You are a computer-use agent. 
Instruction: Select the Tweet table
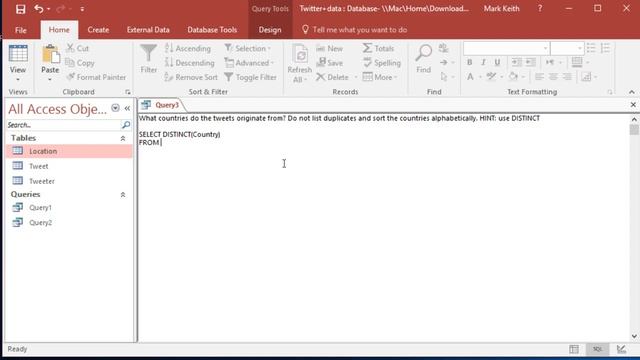[69, 166]
